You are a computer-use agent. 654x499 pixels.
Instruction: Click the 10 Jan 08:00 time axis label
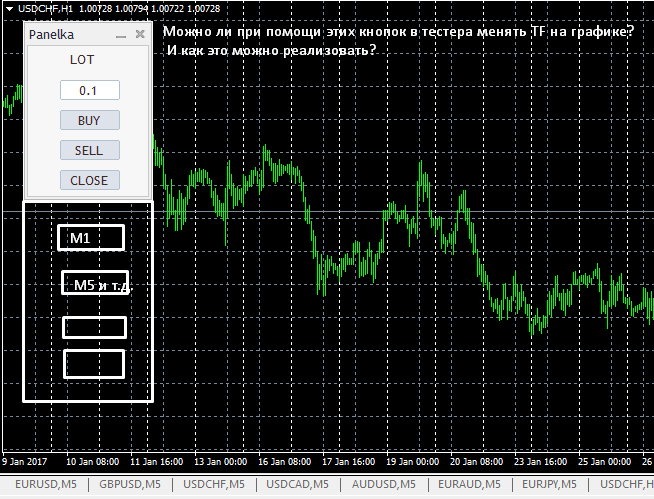[93, 462]
